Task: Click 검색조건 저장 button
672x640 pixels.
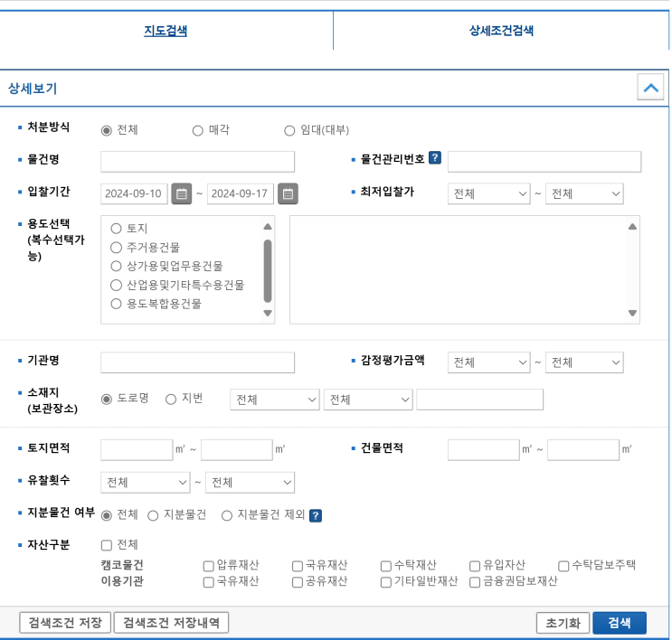Action: click(65, 623)
